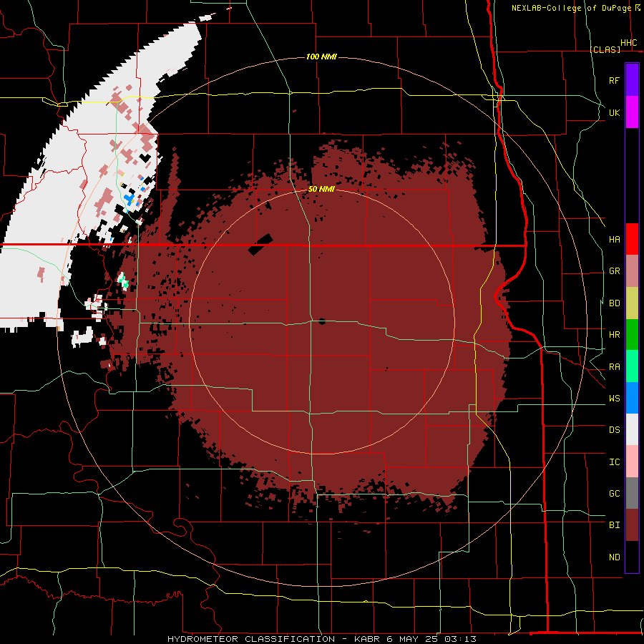Click the BD legend label

[615, 303]
